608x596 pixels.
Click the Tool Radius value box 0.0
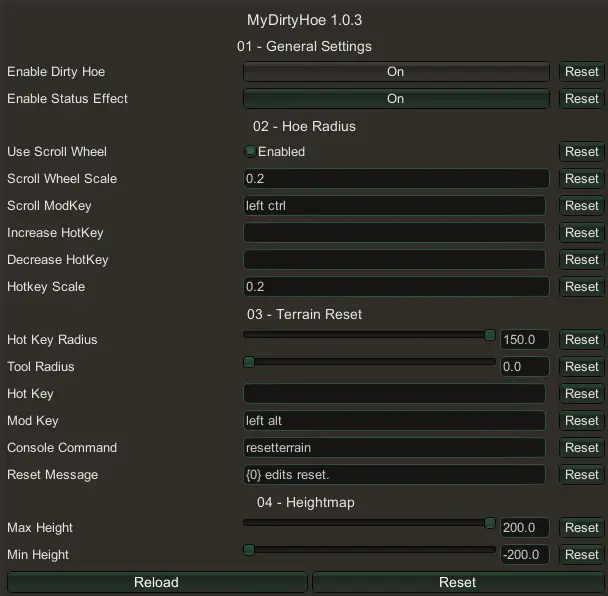(525, 366)
